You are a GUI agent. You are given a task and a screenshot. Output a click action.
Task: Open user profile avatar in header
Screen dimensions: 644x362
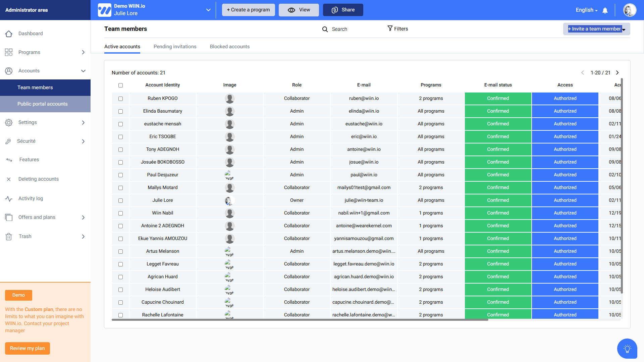click(630, 10)
